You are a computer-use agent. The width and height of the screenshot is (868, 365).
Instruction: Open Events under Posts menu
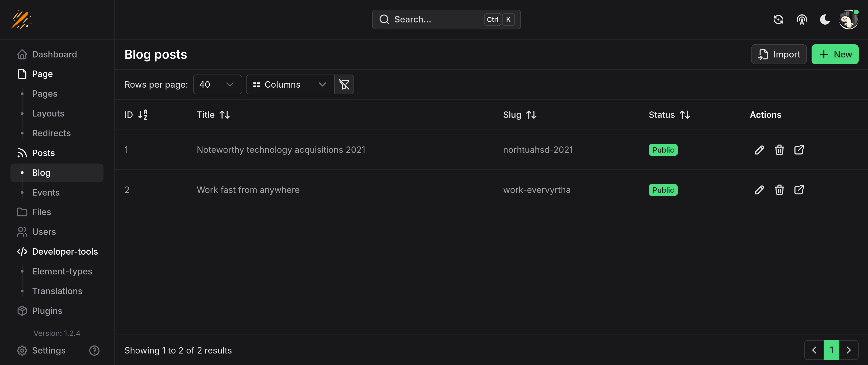point(46,193)
